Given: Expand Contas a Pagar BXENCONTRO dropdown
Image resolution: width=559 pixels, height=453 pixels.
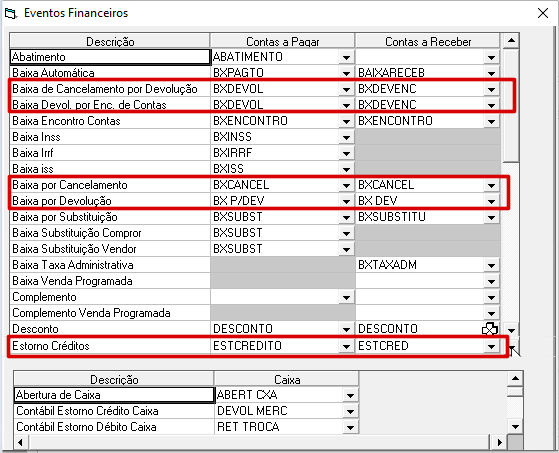Looking at the screenshot, I should (346, 122).
